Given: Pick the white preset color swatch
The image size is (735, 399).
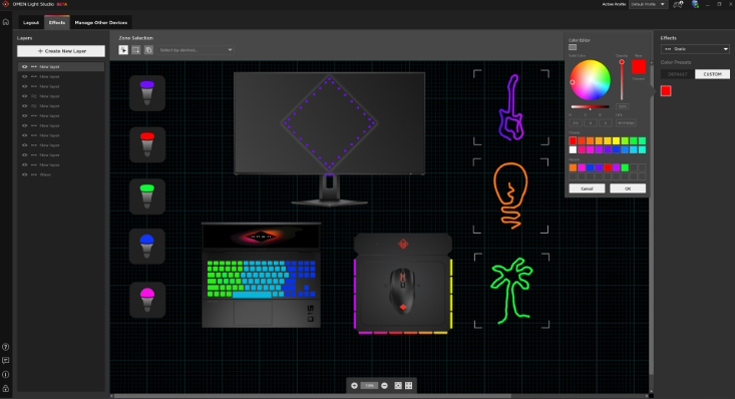Looking at the screenshot, I should (573, 150).
